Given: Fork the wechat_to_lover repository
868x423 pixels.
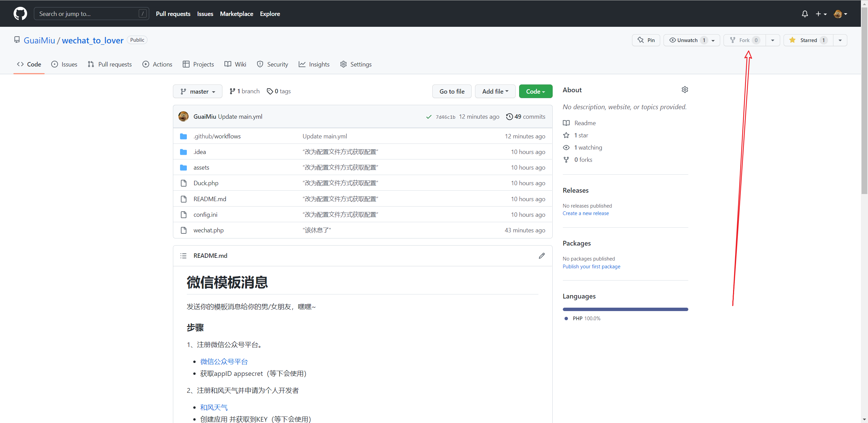Looking at the screenshot, I should coord(745,40).
